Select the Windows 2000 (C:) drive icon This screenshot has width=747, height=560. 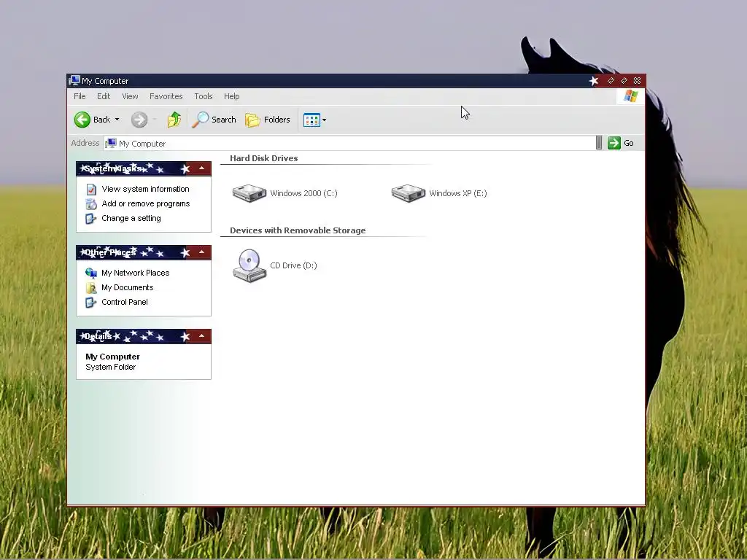coord(249,192)
